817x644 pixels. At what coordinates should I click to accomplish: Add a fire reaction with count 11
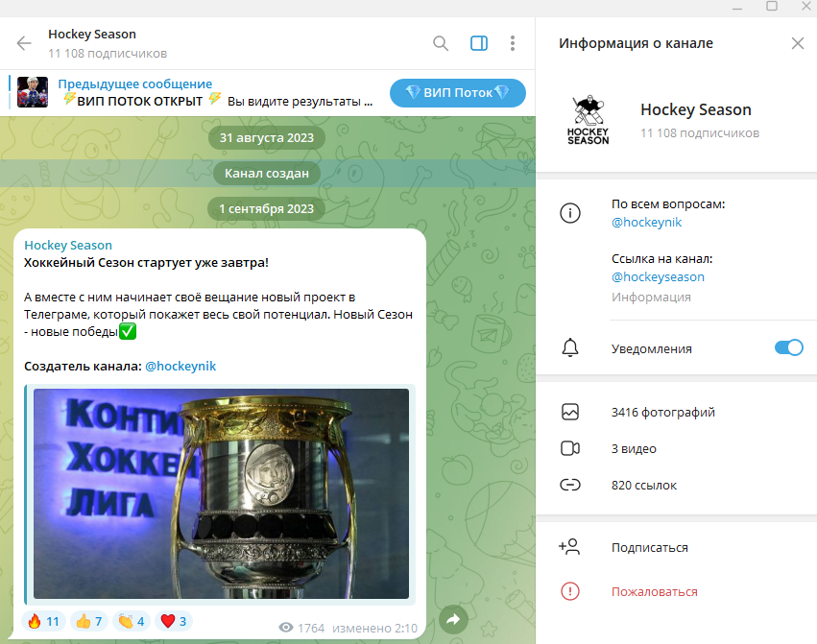click(x=43, y=621)
